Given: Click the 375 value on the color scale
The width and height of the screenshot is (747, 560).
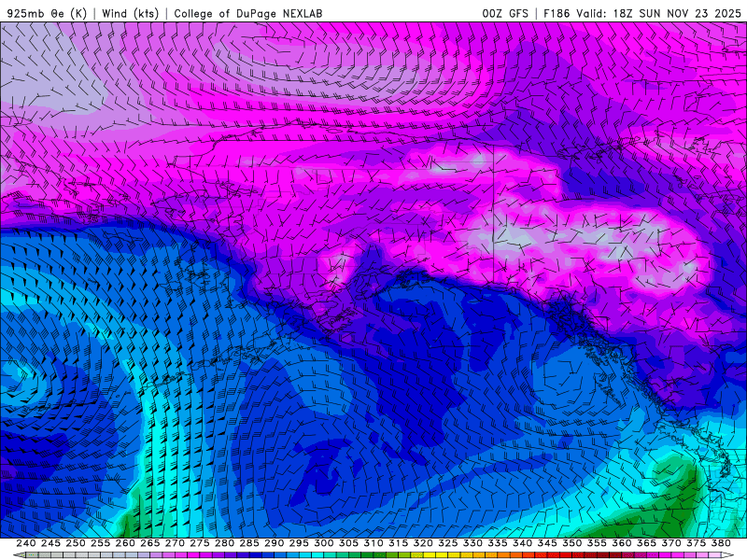Looking at the screenshot, I should click(x=696, y=543).
